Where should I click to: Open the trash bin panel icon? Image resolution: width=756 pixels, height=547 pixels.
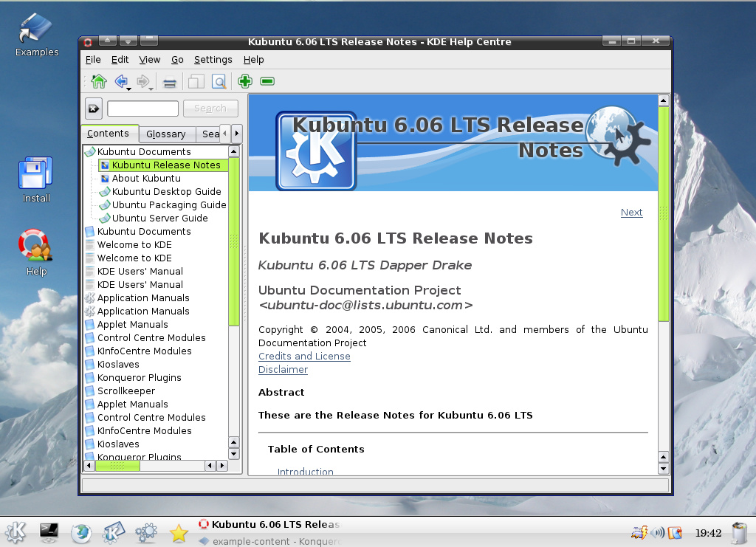coord(740,534)
